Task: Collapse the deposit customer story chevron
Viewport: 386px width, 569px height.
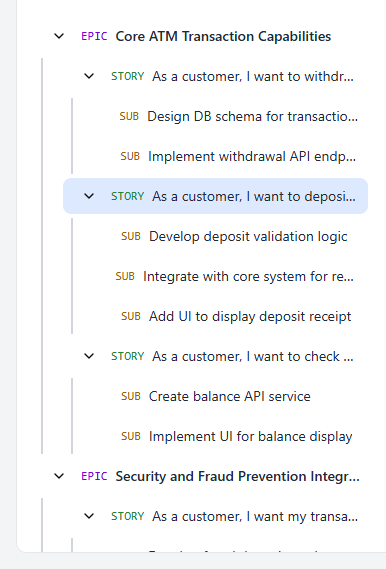Action: (89, 196)
